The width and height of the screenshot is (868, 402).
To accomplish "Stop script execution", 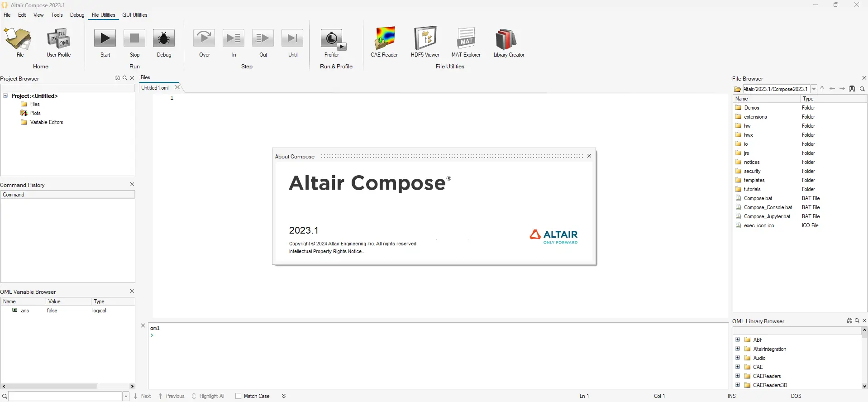I will pos(134,42).
